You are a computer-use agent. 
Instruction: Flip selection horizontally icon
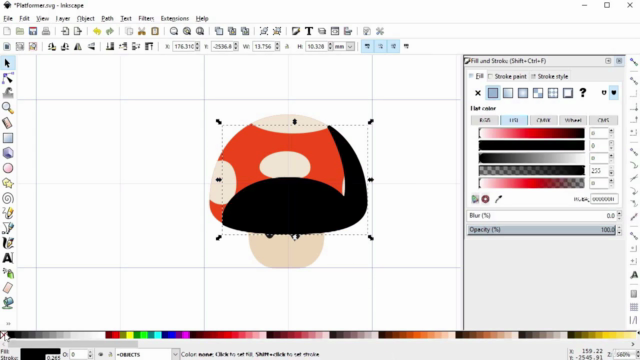[x=78, y=47]
